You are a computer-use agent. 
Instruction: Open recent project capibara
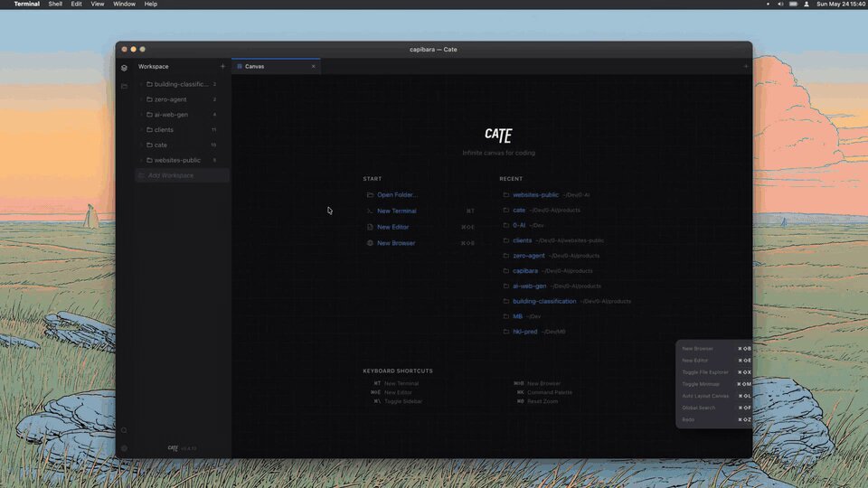pyautogui.click(x=525, y=271)
